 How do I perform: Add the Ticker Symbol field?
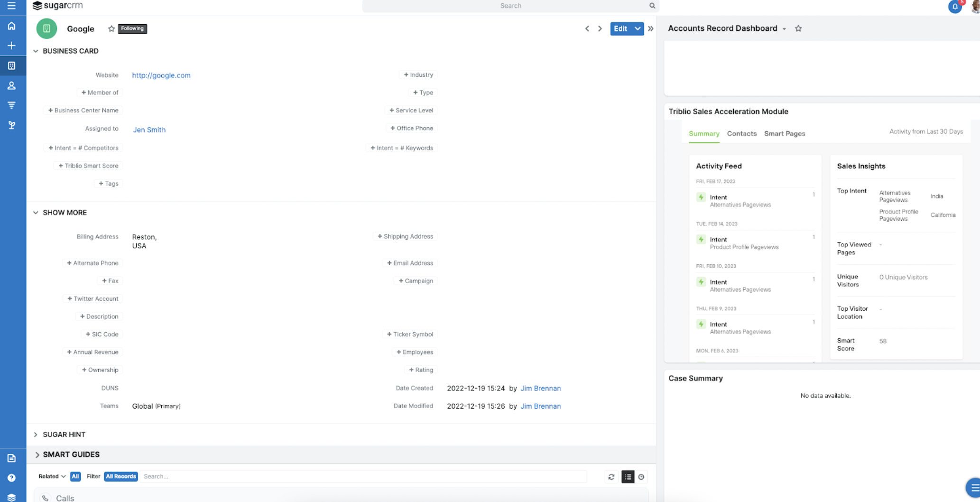(410, 334)
